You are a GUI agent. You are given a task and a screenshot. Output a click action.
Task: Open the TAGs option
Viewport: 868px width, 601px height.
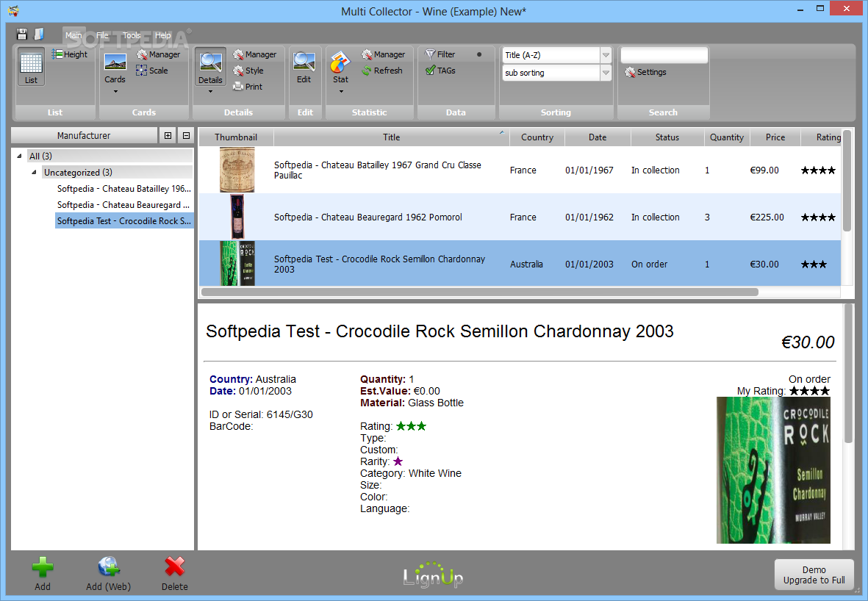pyautogui.click(x=440, y=71)
